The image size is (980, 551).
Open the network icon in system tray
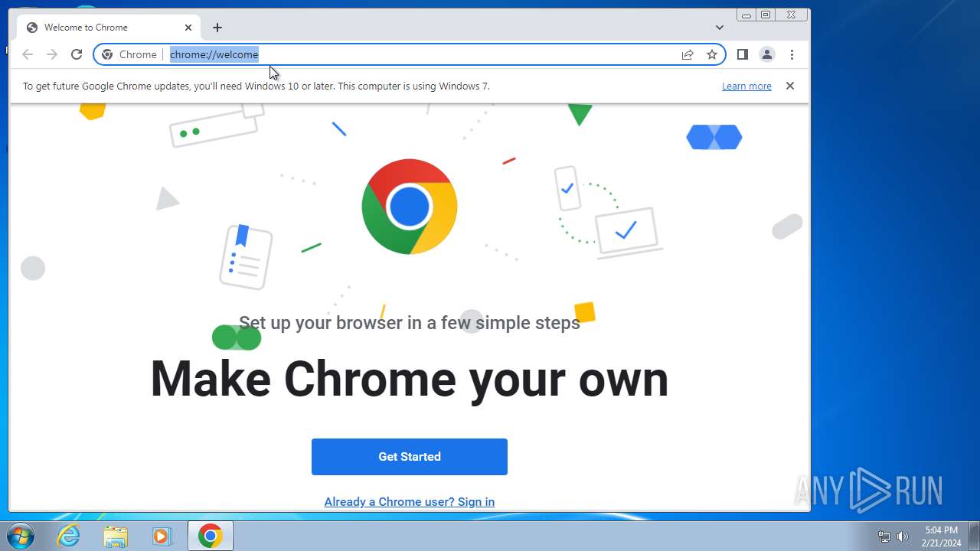tap(884, 536)
